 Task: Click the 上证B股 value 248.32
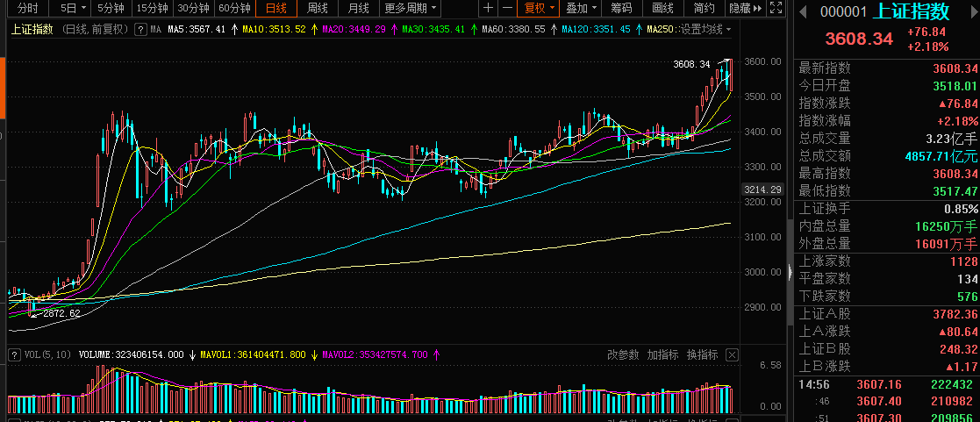(959, 348)
